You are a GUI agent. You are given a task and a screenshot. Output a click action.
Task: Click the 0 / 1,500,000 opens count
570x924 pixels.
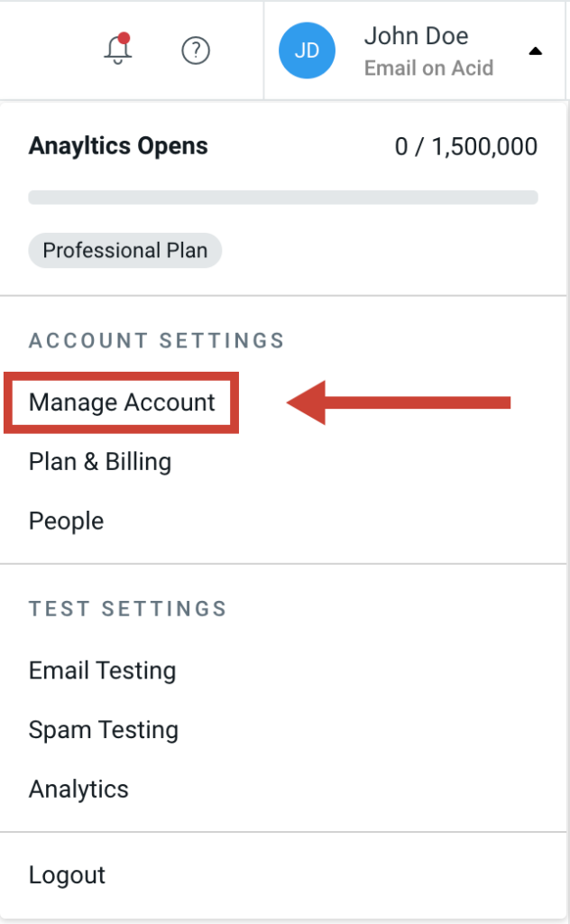[x=465, y=147]
